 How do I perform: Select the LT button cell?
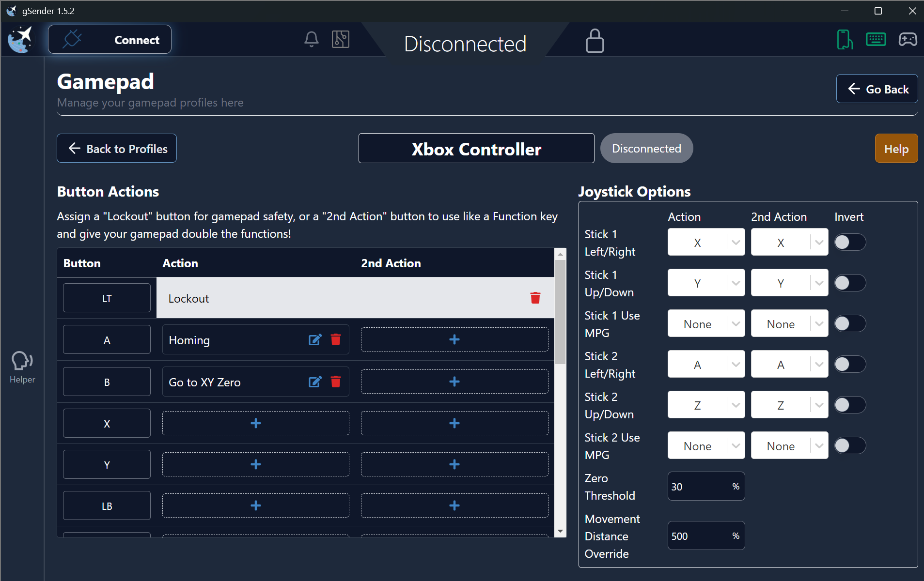click(x=107, y=298)
